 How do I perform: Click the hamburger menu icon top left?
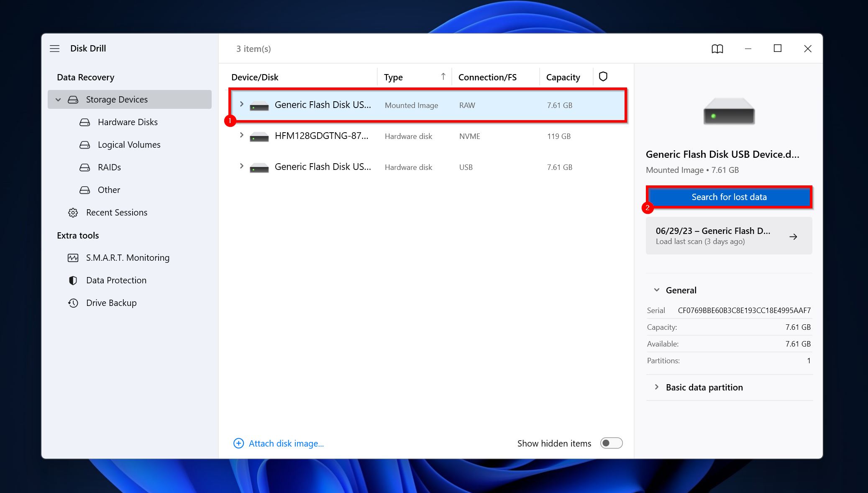coord(54,48)
